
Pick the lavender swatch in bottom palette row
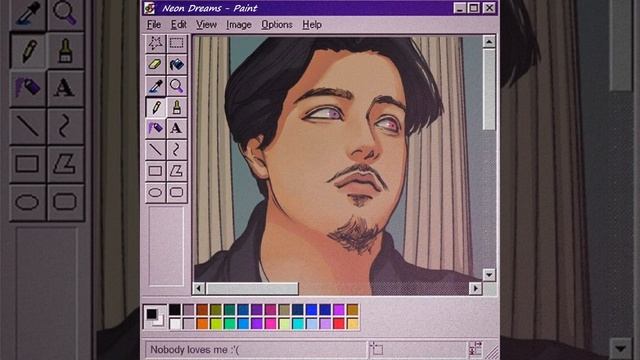click(325, 324)
